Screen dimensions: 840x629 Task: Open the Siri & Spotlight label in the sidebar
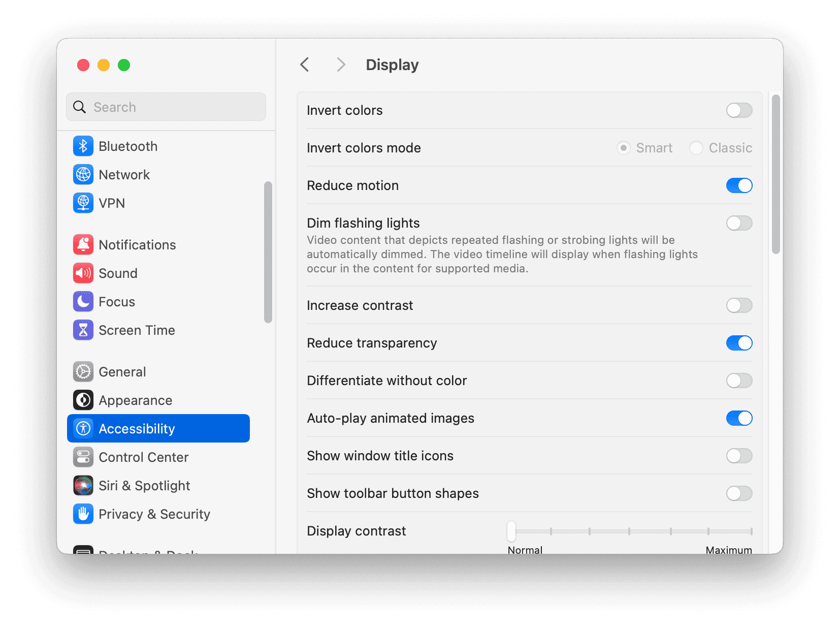(x=144, y=486)
